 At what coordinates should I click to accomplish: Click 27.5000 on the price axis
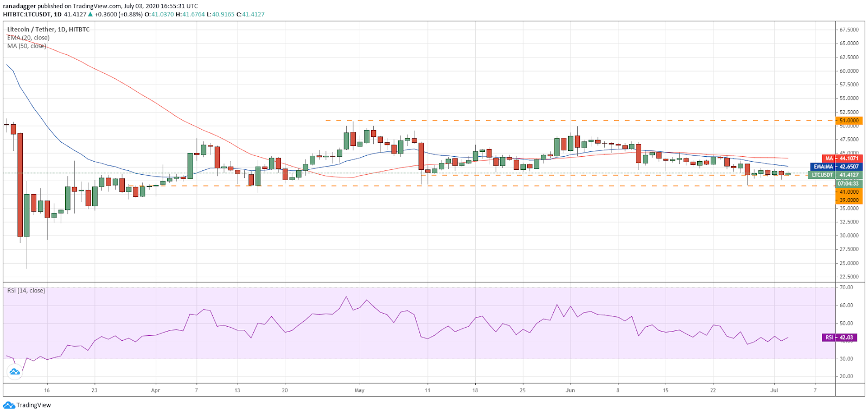pyautogui.click(x=849, y=249)
